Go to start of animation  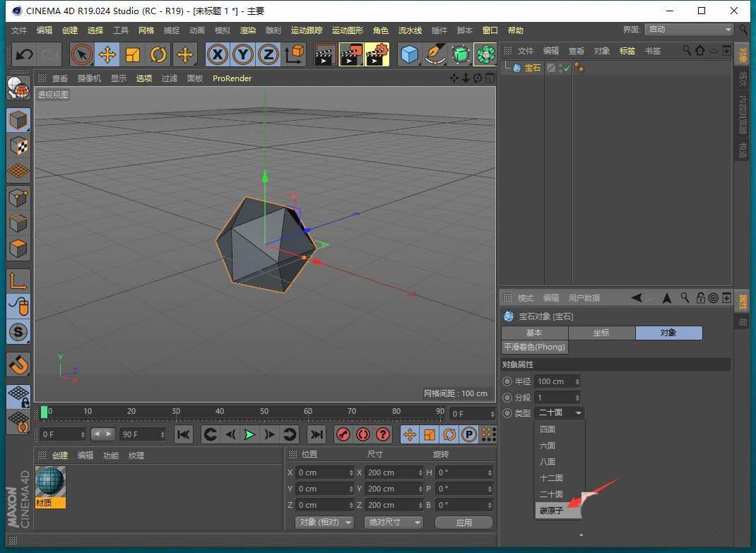pyautogui.click(x=183, y=435)
